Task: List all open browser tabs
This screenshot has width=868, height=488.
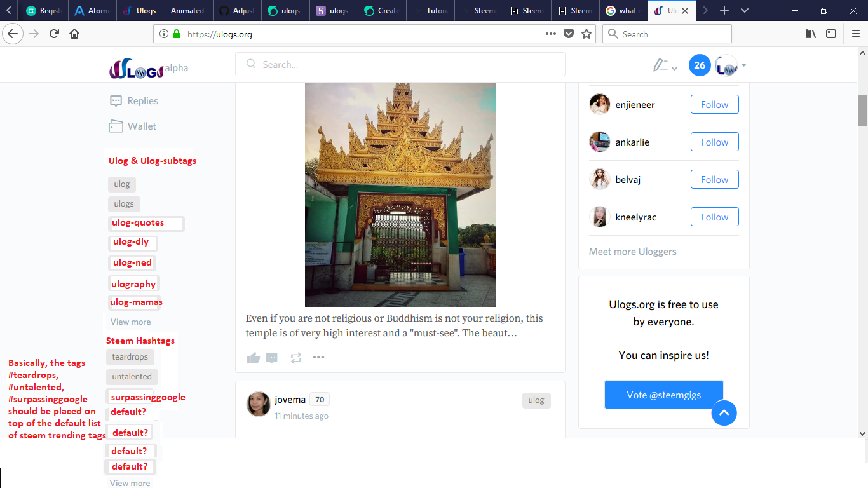Action: [x=745, y=10]
